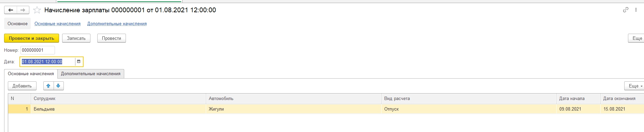The height and width of the screenshot is (132, 644).
Task: Select the Бельдыев cell in table
Action: 118,109
